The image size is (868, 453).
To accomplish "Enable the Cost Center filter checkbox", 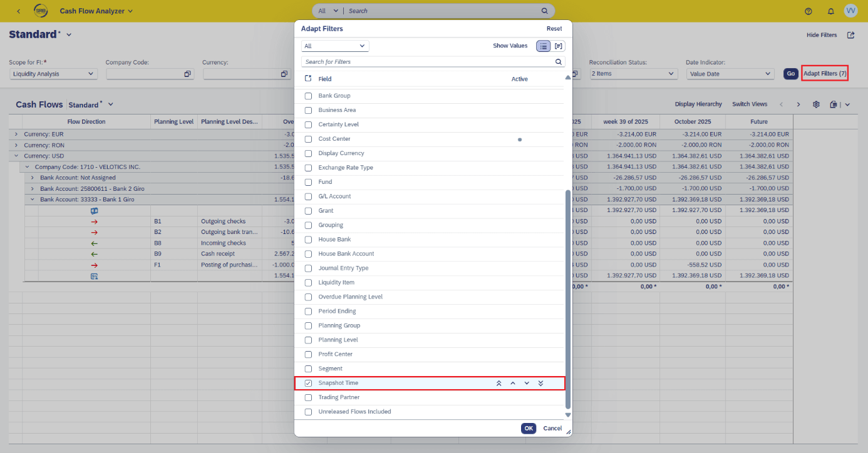I will pos(308,139).
